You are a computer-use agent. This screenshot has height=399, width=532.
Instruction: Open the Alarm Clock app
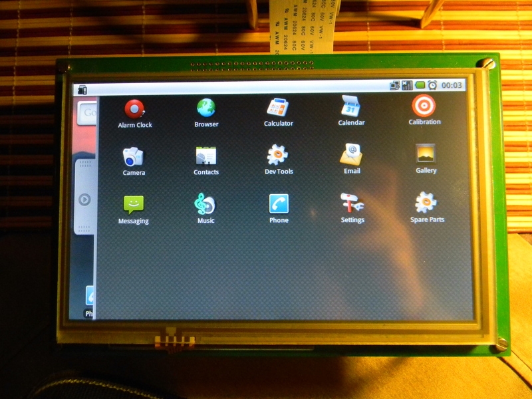(135, 114)
